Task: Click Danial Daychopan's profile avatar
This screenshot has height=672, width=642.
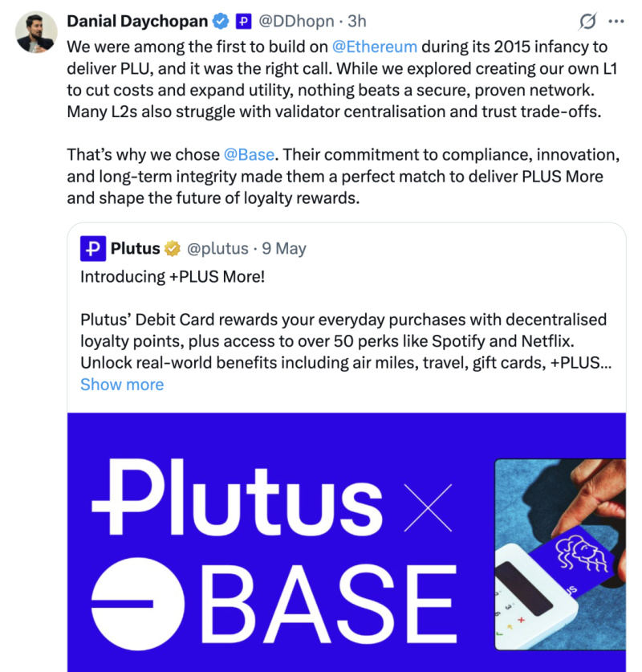Action: pos(36,33)
